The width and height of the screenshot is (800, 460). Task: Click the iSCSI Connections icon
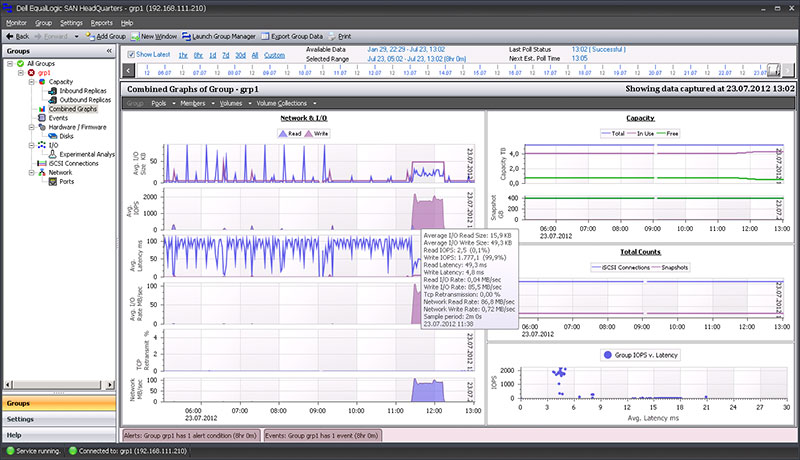tap(42, 163)
